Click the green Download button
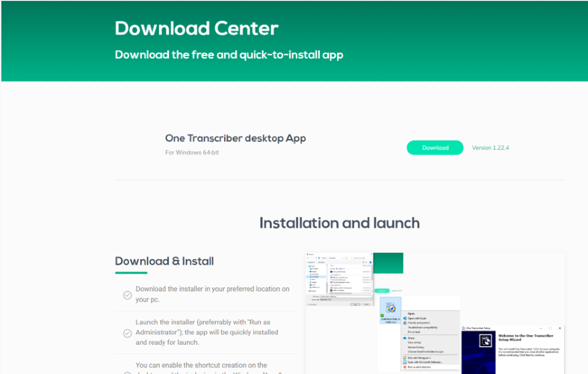This screenshot has width=588, height=374. coord(435,147)
